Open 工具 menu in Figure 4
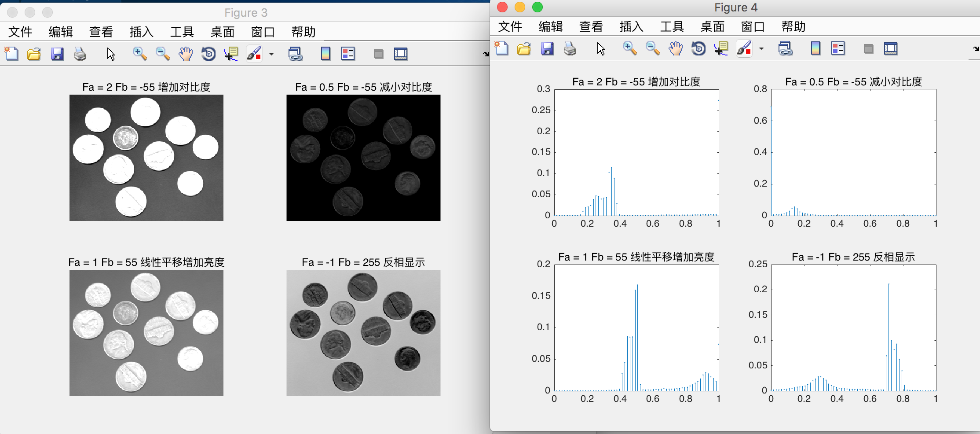Screen dimensions: 980x434 [672, 26]
